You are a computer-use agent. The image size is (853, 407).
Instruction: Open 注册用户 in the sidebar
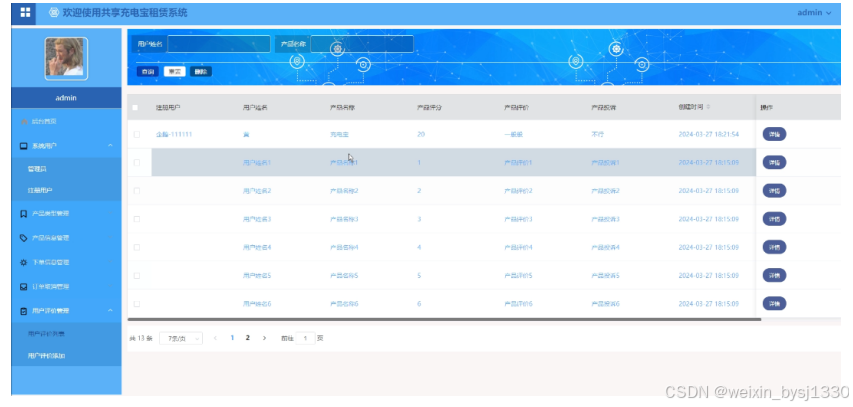[40, 190]
